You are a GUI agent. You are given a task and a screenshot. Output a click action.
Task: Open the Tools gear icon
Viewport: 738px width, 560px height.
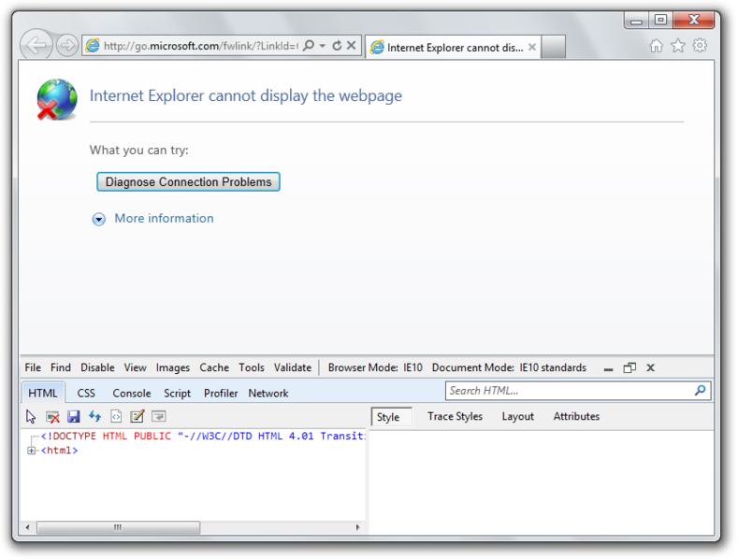(x=700, y=46)
